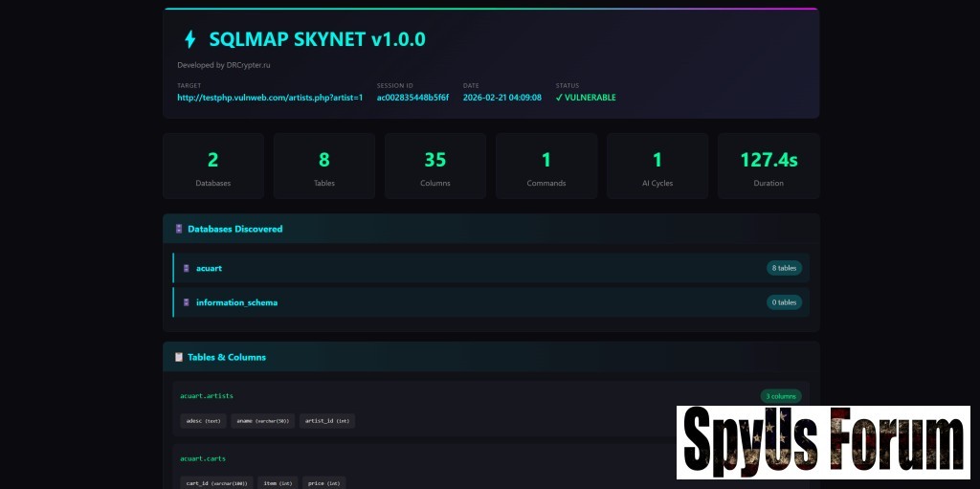The height and width of the screenshot is (489, 980).
Task: Click the lightning bolt icon beside SQLMAP SKYNET
Action: pyautogui.click(x=189, y=39)
